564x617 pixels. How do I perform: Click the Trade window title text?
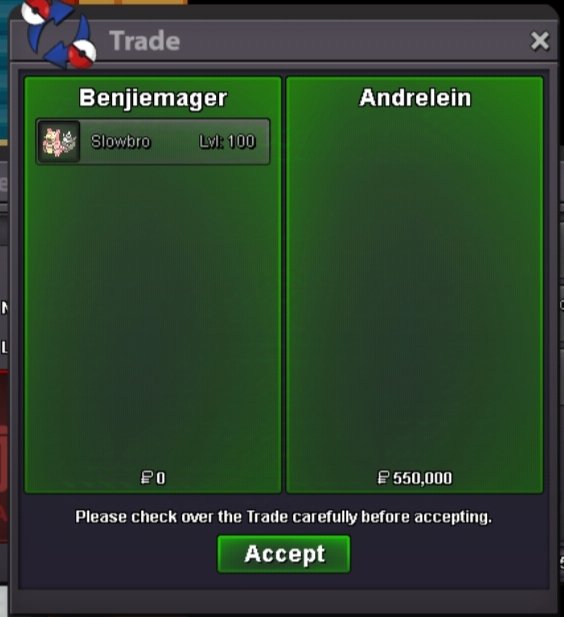[x=144, y=41]
